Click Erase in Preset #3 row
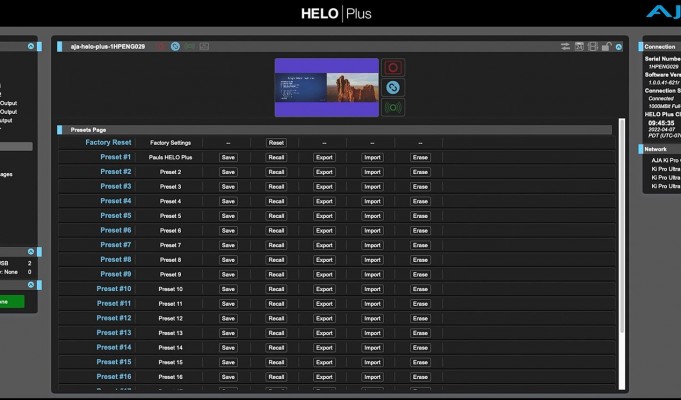This screenshot has height=400, width=681. (420, 187)
